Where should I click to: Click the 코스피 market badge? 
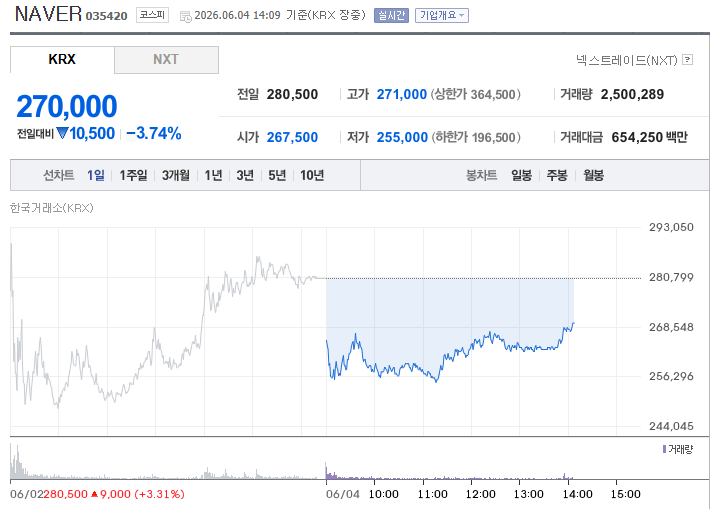(152, 15)
